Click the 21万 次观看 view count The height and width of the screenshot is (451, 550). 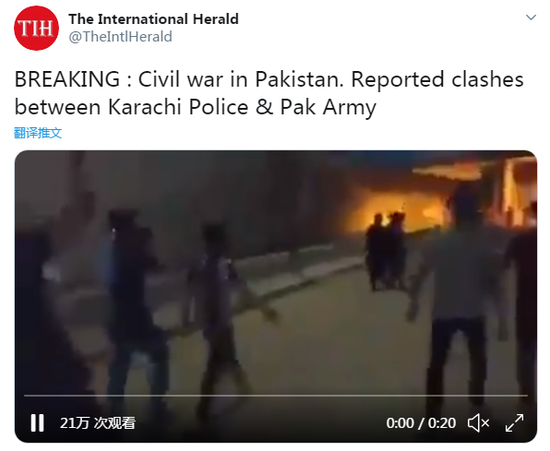pos(98,423)
